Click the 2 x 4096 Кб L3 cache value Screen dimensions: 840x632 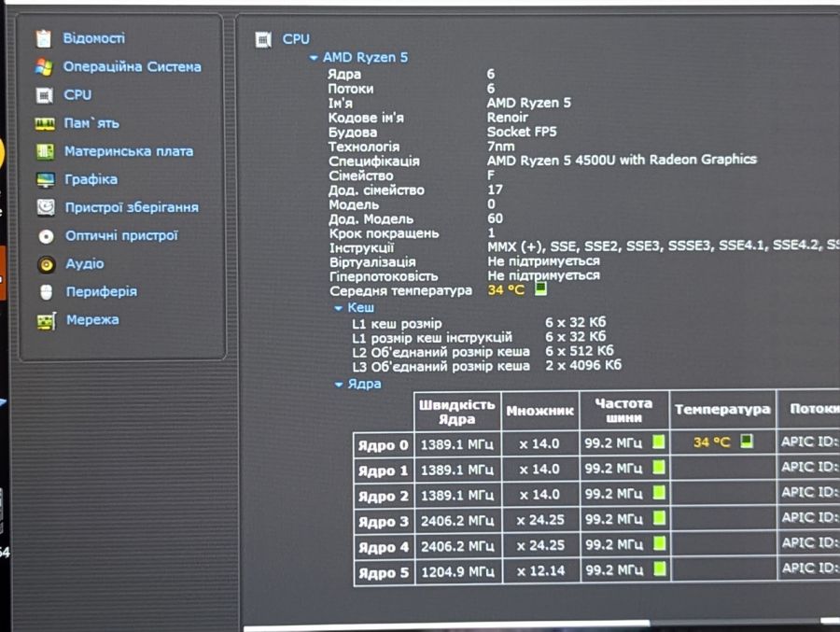coord(583,366)
